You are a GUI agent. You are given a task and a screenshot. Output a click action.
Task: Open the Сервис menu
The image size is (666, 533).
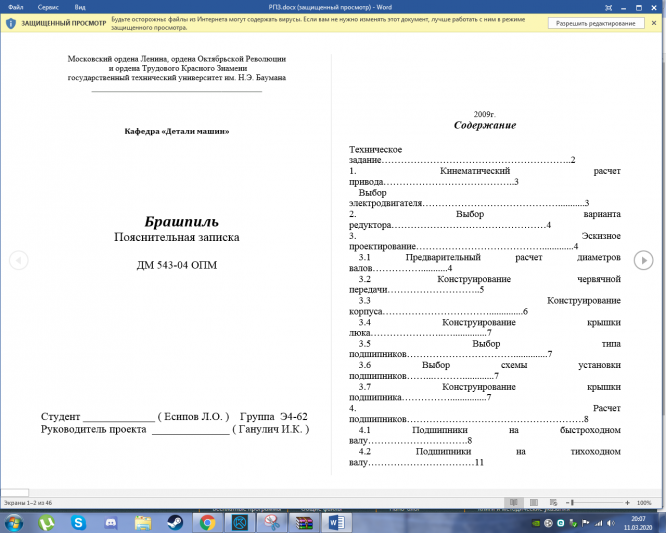(48, 7)
